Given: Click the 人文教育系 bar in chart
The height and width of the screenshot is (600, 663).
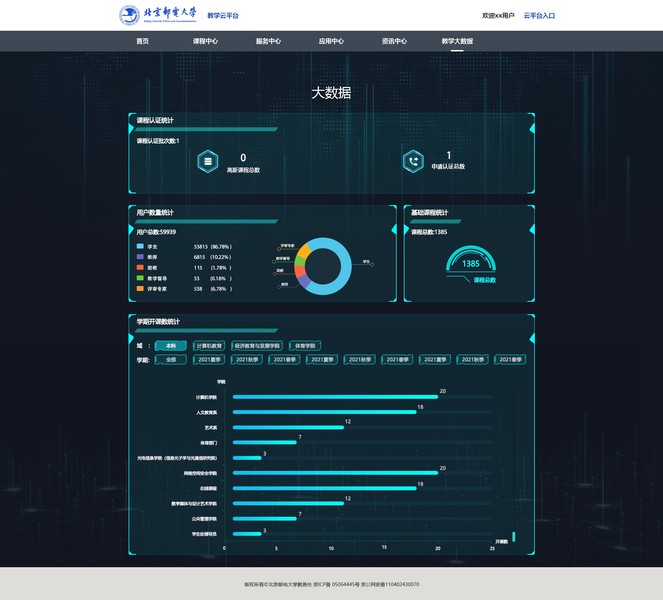Looking at the screenshot, I should coord(324,412).
